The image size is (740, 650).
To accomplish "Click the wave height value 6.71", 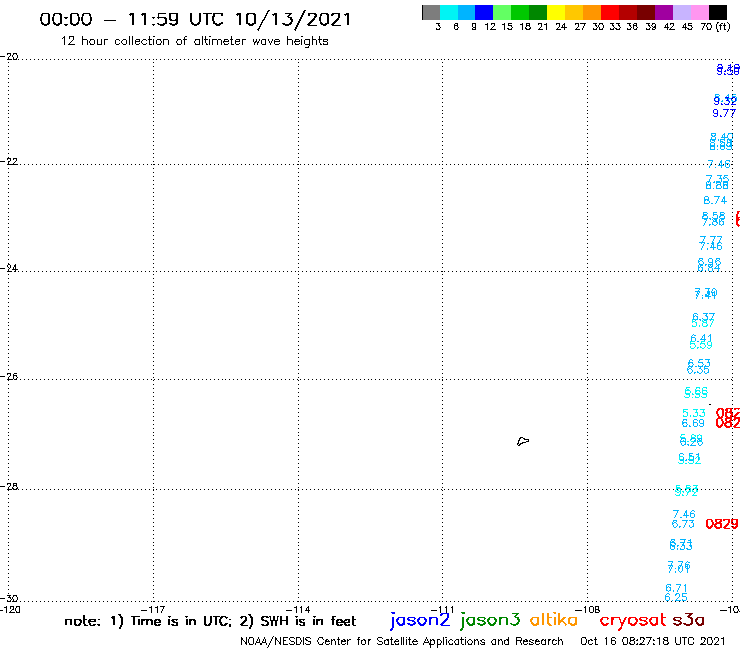I will [676, 588].
